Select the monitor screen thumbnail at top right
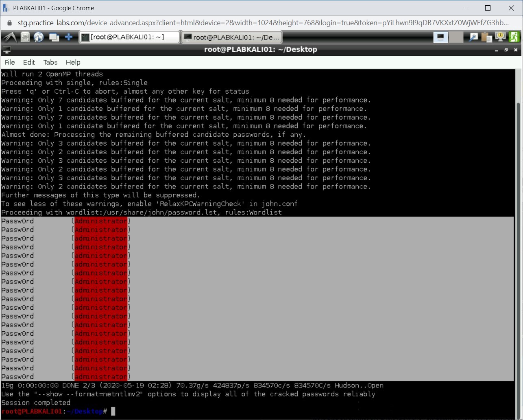Image resolution: width=523 pixels, height=420 pixels. click(440, 37)
